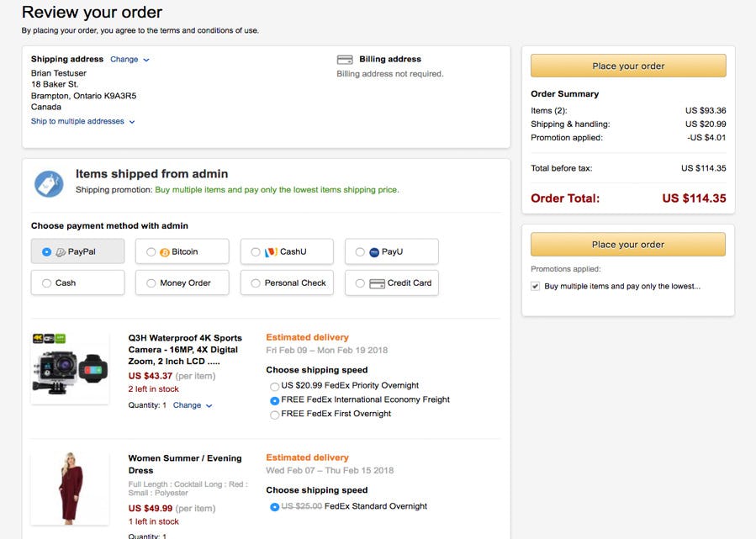Expand Ship to multiple addresses
This screenshot has height=539, width=756.
tap(82, 122)
